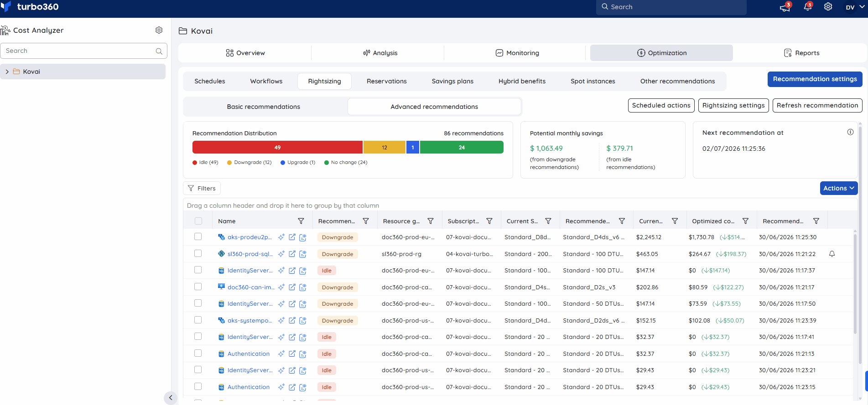
Task: Click search magnifier in sidebar search box
Action: 159,51
